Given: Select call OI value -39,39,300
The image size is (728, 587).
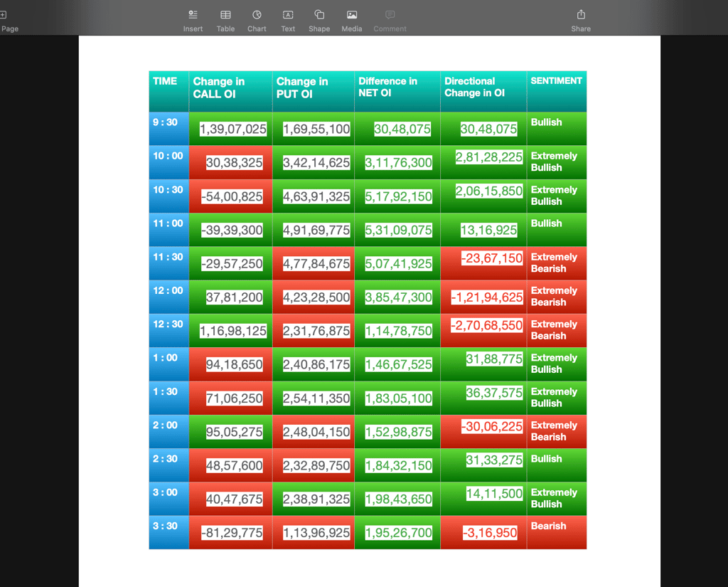Looking at the screenshot, I should [232, 230].
